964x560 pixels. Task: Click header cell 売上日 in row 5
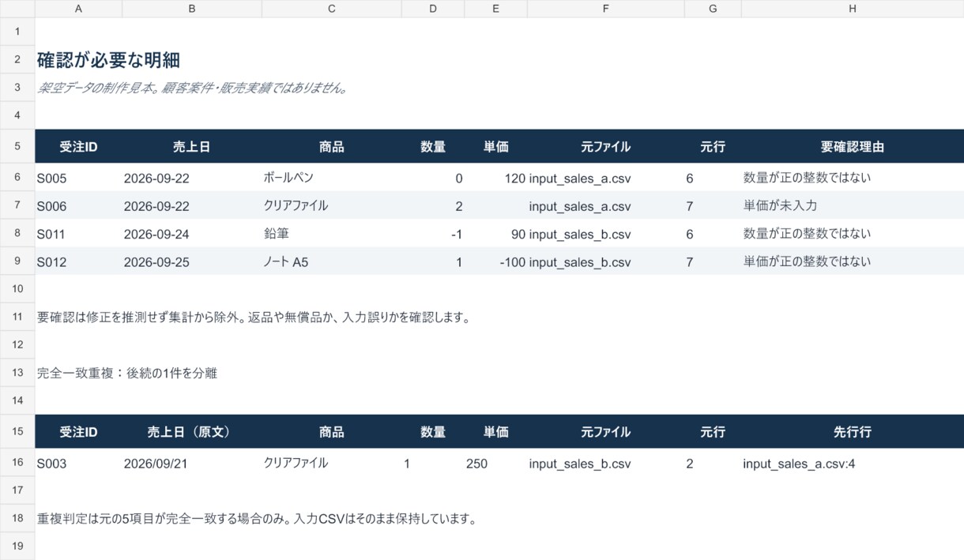pos(192,146)
